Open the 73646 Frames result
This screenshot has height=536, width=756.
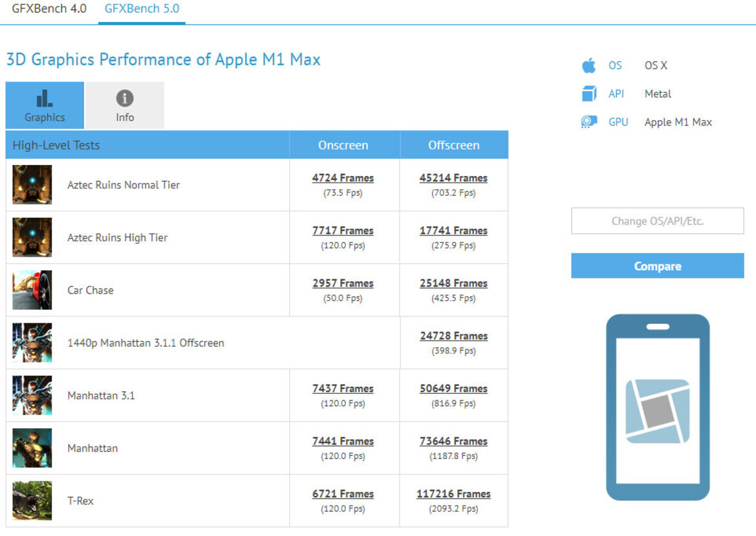(453, 441)
